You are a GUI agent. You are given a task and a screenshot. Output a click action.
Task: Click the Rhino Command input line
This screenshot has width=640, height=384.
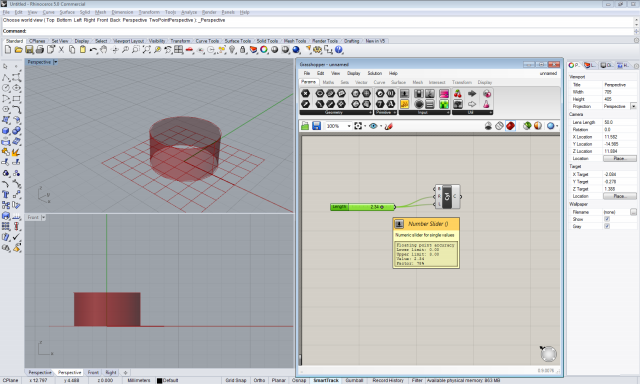317,31
